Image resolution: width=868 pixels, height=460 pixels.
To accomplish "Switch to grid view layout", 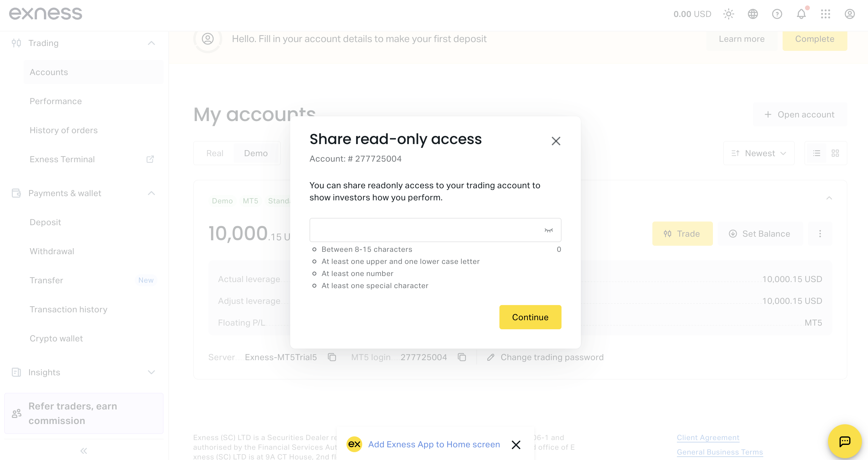I will [835, 153].
